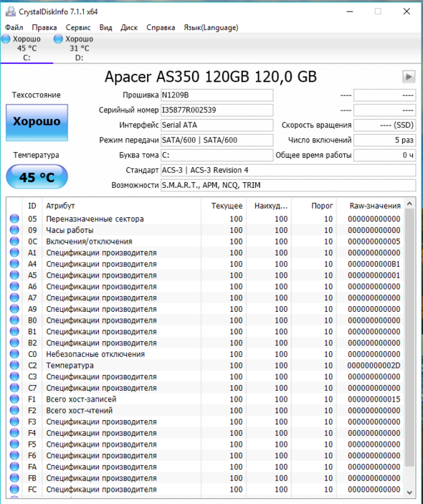Viewport: 423px width, 504px height.
Task: Open the Диск menu
Action: (129, 28)
